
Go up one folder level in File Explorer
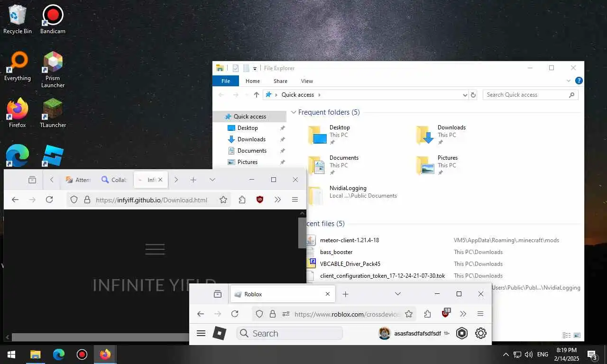tap(257, 95)
